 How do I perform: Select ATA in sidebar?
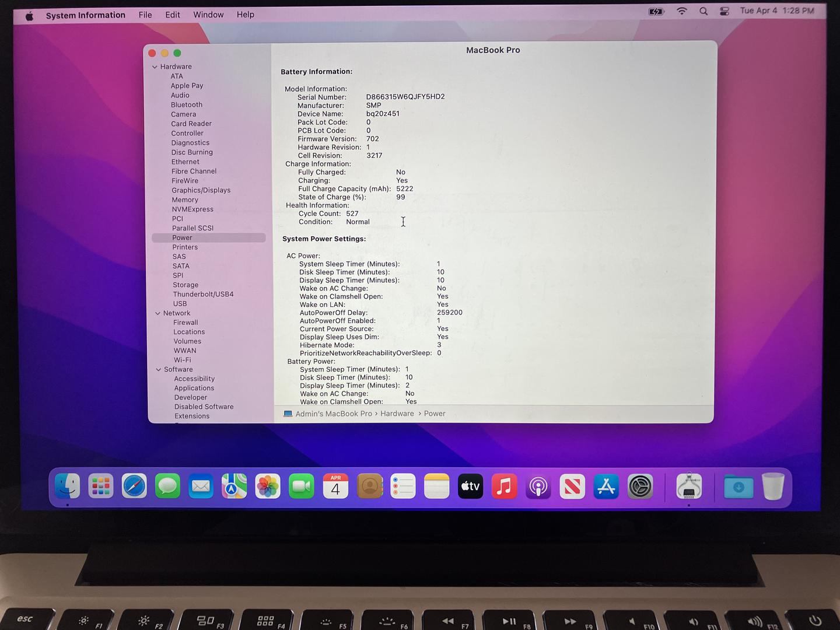[177, 76]
